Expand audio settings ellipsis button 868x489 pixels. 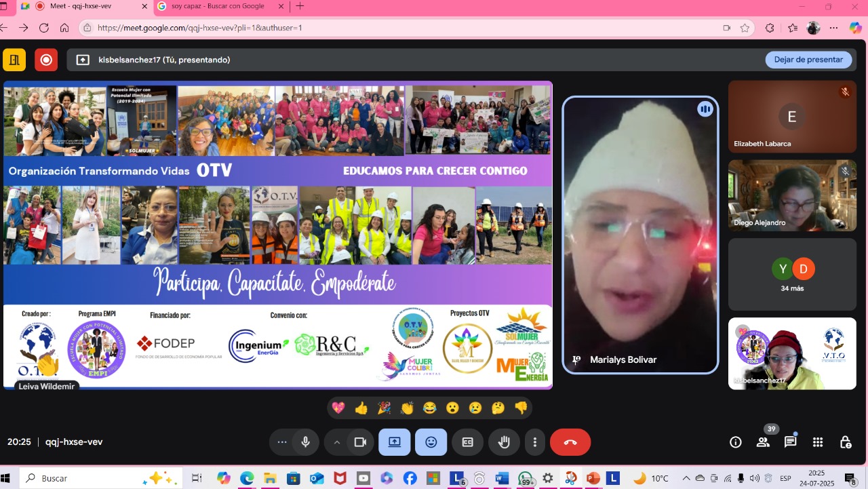coord(282,442)
